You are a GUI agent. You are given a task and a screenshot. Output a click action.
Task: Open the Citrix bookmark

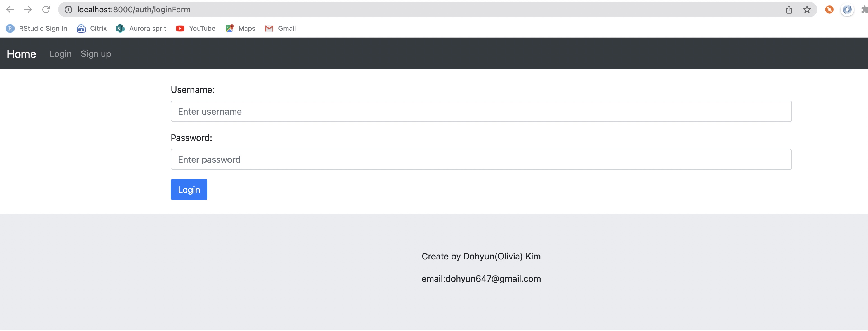coord(92,29)
